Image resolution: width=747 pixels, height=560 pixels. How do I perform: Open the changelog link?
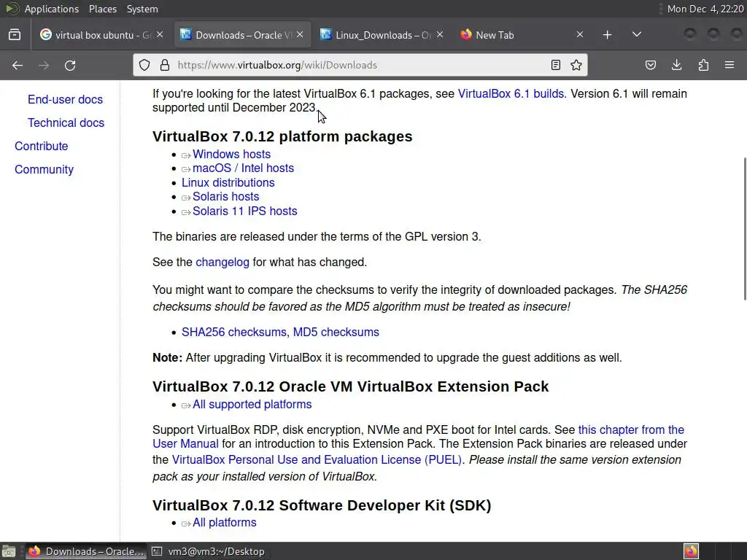(x=222, y=262)
